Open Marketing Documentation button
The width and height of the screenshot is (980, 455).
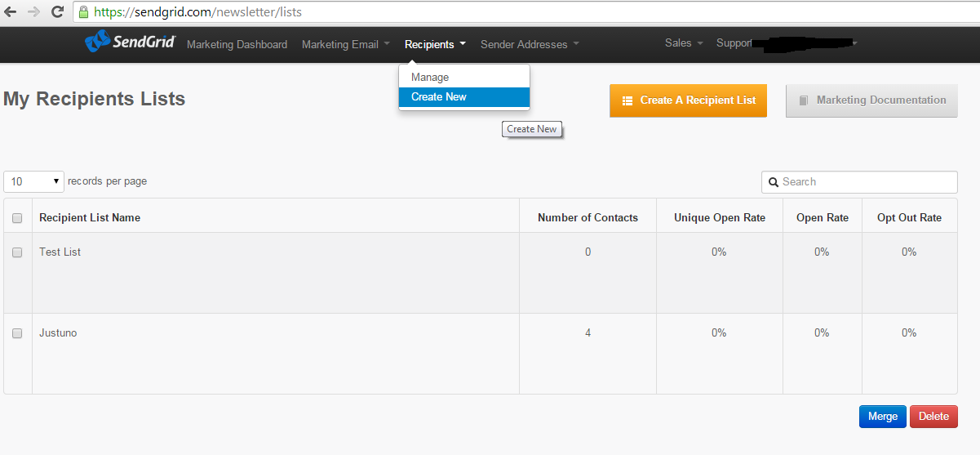871,100
